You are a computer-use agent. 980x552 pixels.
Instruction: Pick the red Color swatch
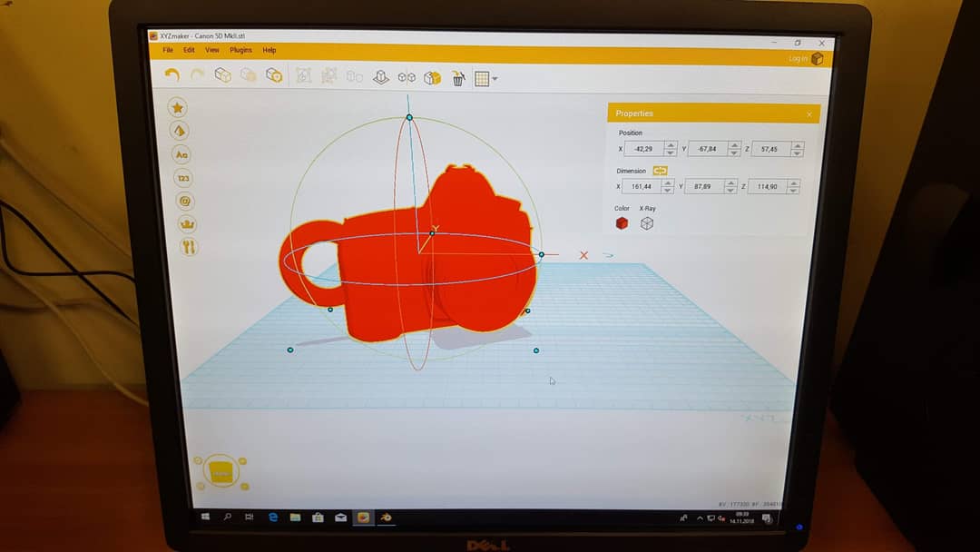(x=622, y=223)
